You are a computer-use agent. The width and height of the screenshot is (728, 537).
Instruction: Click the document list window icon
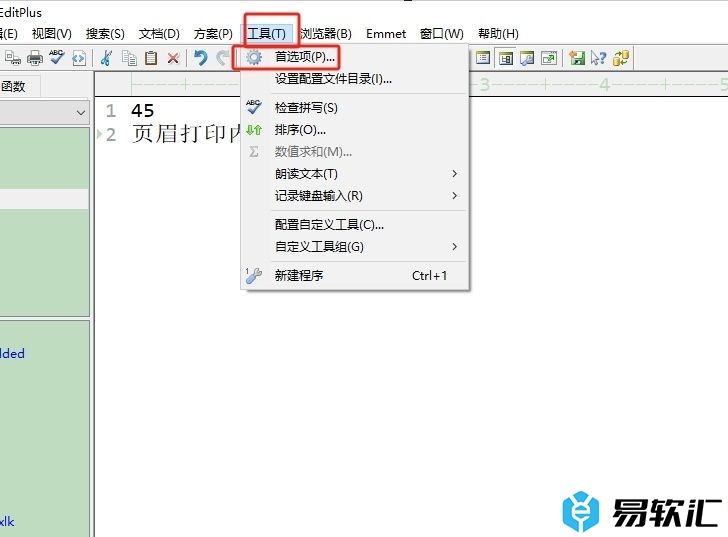(x=483, y=58)
